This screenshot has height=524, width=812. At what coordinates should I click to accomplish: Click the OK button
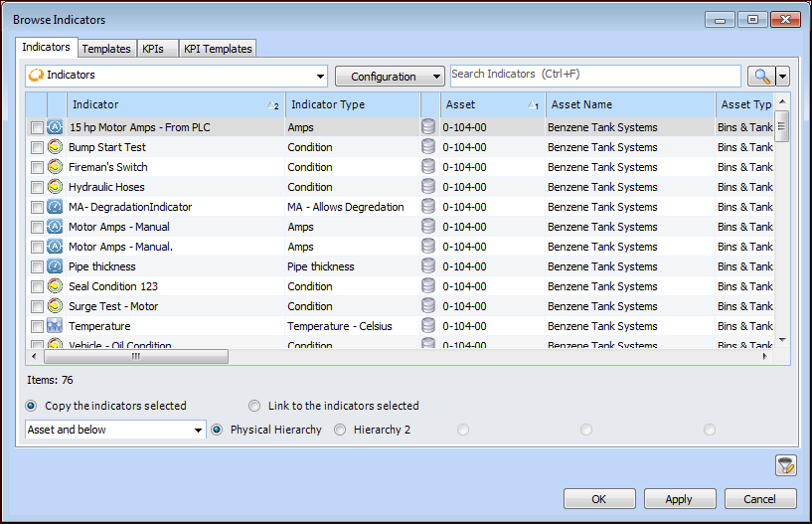[x=599, y=499]
